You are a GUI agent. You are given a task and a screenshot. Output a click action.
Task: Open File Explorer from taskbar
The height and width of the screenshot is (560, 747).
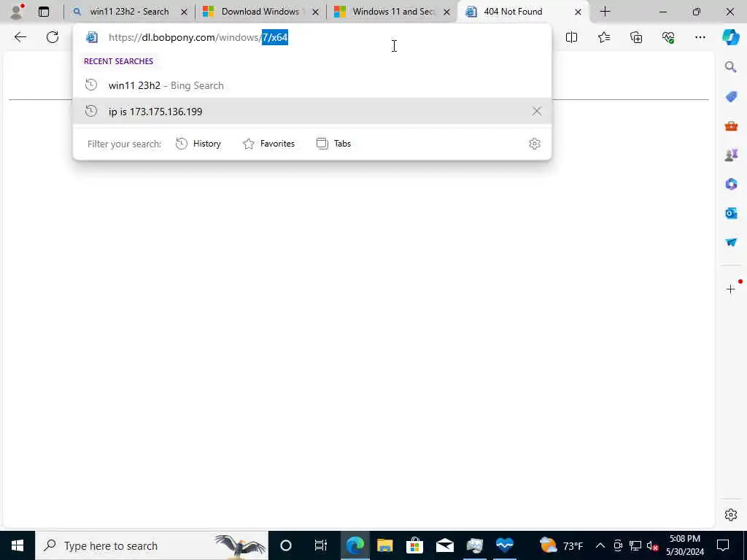[385, 545]
